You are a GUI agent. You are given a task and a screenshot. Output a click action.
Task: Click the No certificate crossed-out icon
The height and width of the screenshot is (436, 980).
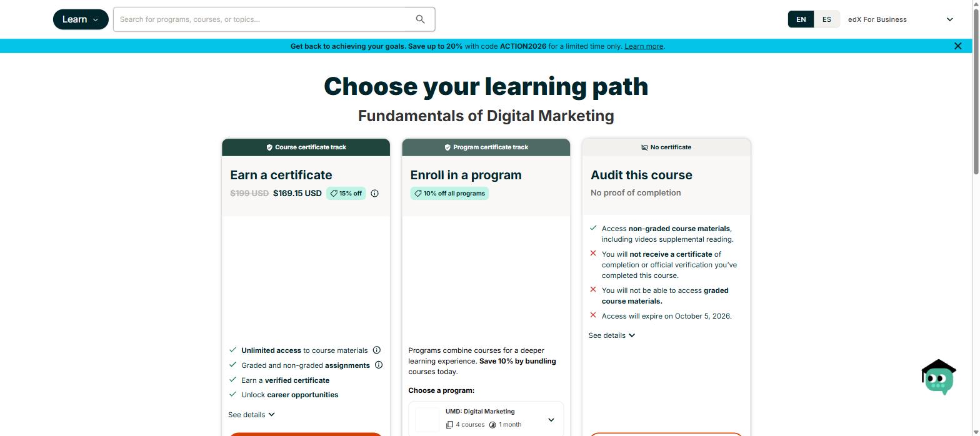pos(644,147)
